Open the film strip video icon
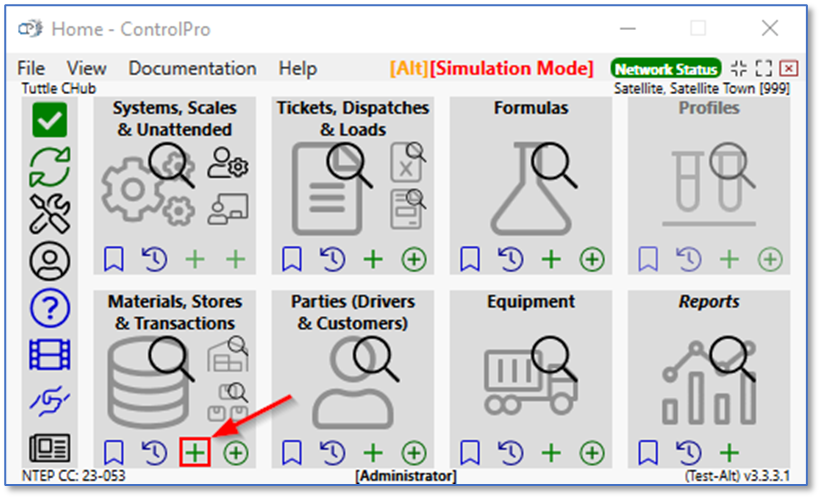 (49, 355)
